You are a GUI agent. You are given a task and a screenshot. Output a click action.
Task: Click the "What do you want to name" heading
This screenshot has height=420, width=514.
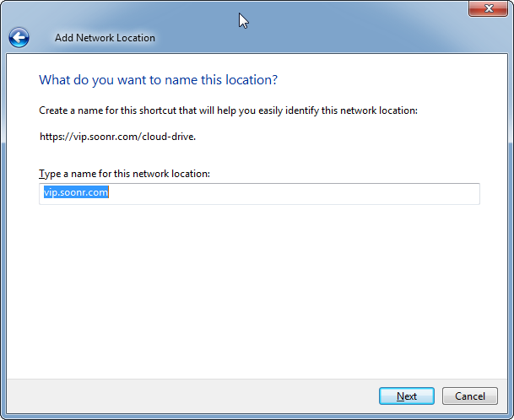coord(159,80)
